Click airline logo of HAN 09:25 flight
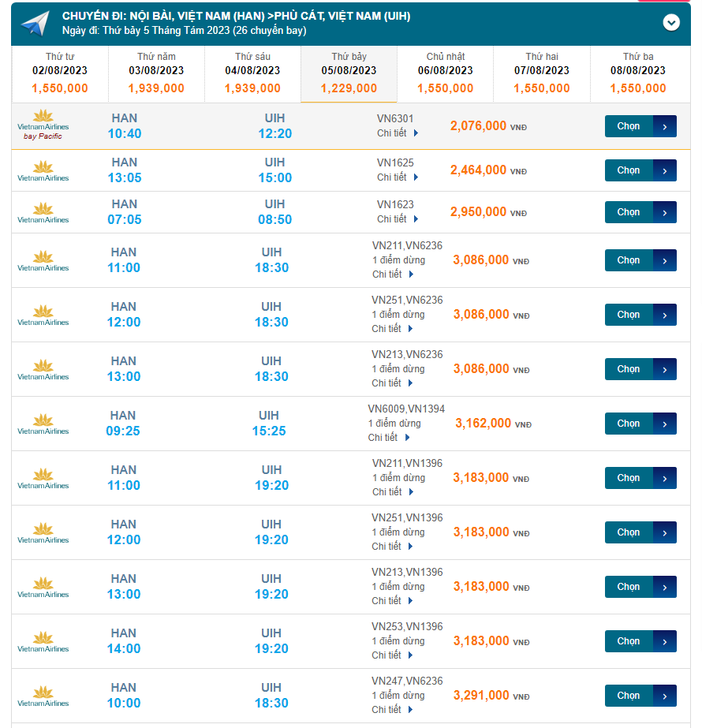Viewport: 702px width, 728px height. click(x=43, y=424)
